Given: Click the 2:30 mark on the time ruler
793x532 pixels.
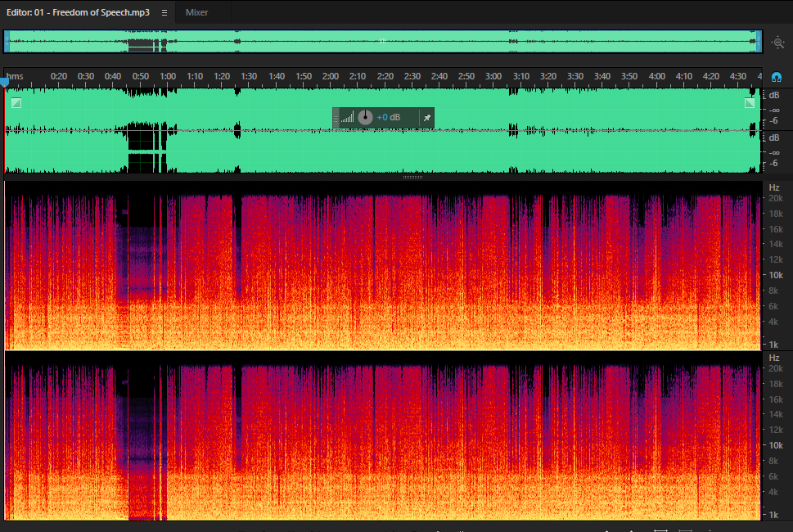Looking at the screenshot, I should (412, 76).
